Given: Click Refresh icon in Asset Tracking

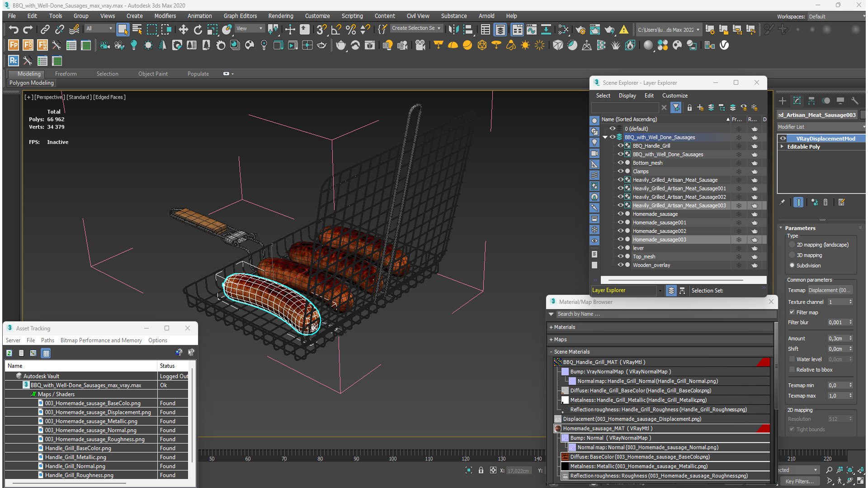Looking at the screenshot, I should (x=9, y=353).
